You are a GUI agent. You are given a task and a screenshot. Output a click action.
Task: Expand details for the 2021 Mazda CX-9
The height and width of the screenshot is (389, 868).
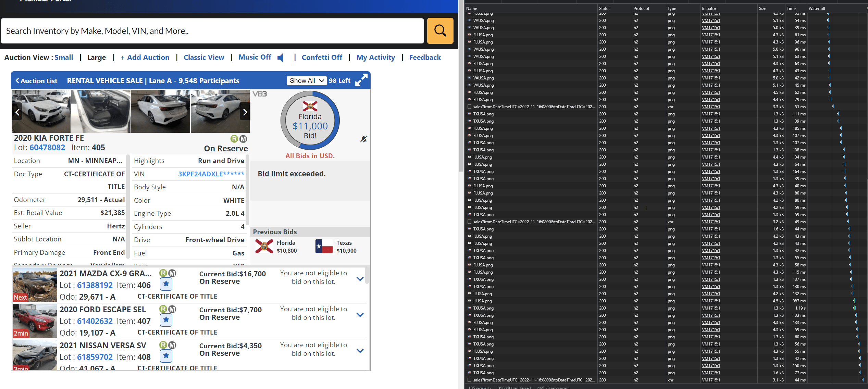360,279
